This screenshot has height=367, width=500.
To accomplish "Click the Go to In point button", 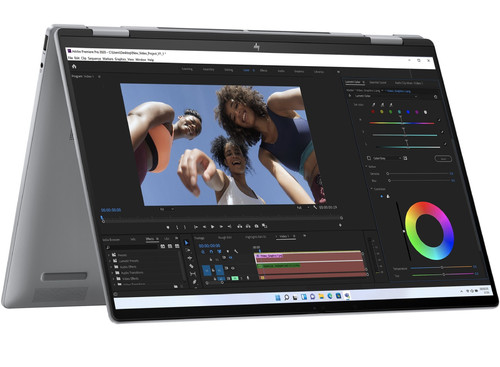I will pyautogui.click(x=196, y=227).
